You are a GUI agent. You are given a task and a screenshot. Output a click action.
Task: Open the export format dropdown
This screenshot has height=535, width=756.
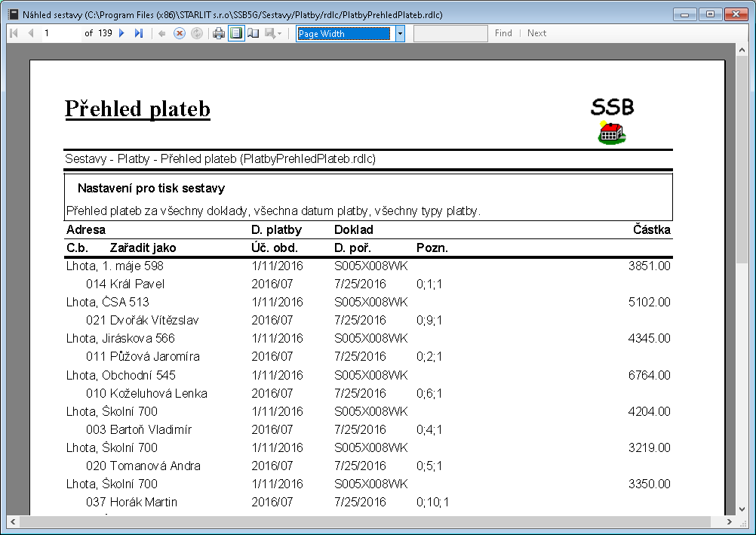[x=273, y=33]
